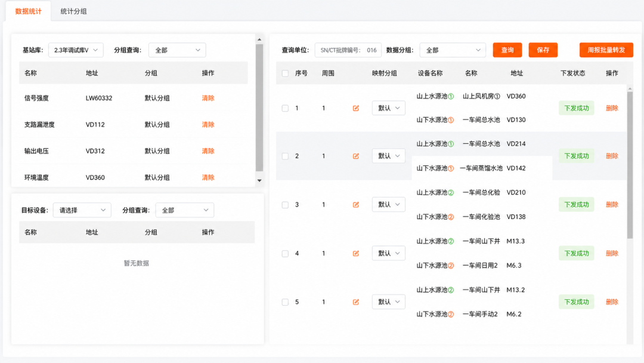Viewport: 644px width, 363px height.
Task: Click the 下发成功 status tag in row 3
Action: [576, 204]
